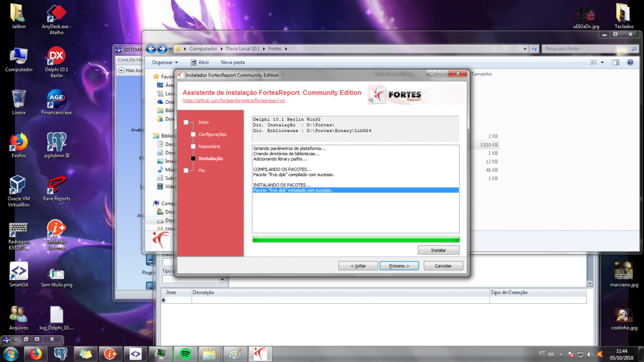
Task: Collapse the Mais Ace panel in SISTEMA window
Action: [121, 70]
